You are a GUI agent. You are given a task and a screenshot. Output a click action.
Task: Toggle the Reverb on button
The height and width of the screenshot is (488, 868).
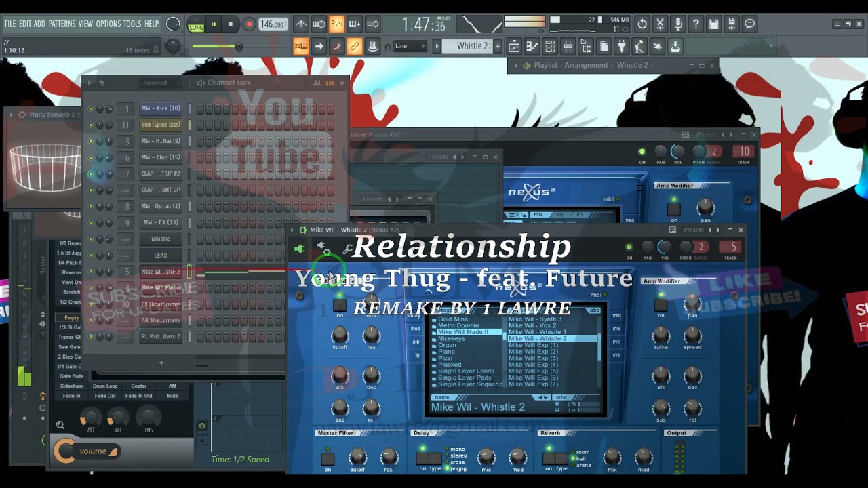549,459
